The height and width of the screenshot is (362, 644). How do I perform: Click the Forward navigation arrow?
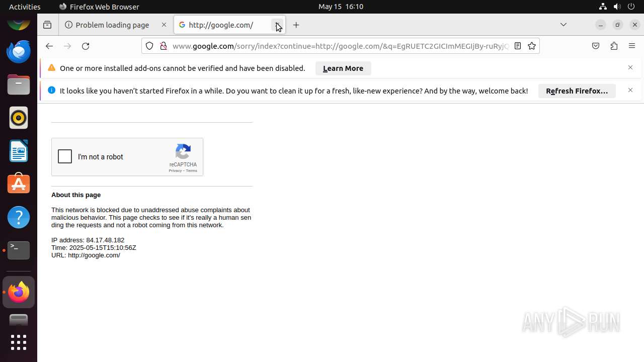click(67, 46)
